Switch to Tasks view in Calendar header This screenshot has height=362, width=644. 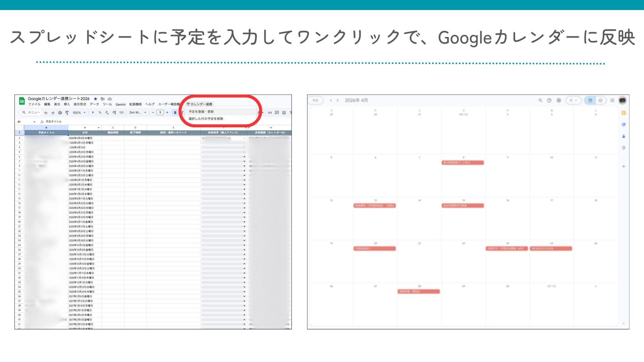(x=600, y=100)
